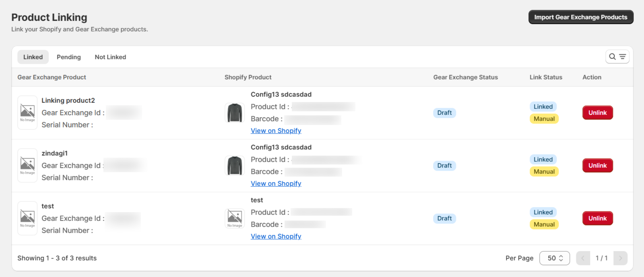This screenshot has width=644, height=277.
Task: Open View on Shopify for test product
Action: [x=276, y=236]
